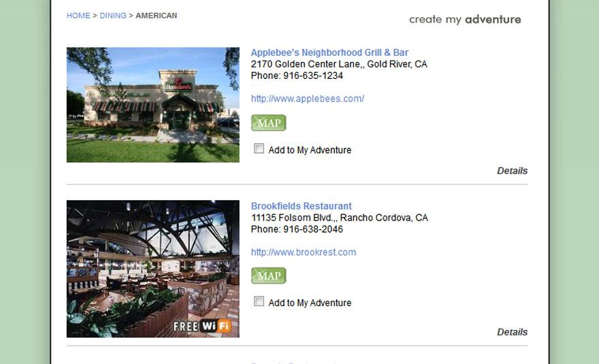Screen dimensions: 599x364
Task: Visit http://www.brookrest.com website link
Action: pyautogui.click(x=304, y=252)
